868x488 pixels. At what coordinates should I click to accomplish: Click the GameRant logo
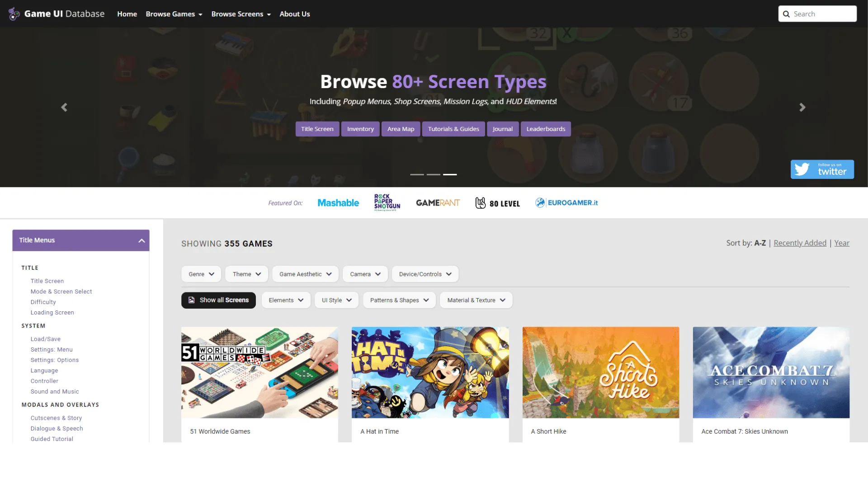point(438,203)
